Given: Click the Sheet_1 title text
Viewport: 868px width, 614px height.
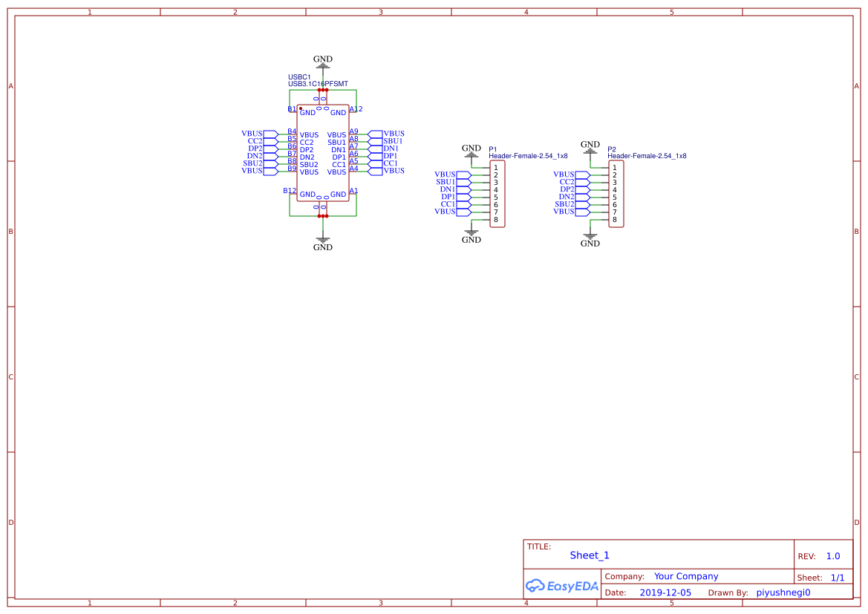Looking at the screenshot, I should [589, 555].
